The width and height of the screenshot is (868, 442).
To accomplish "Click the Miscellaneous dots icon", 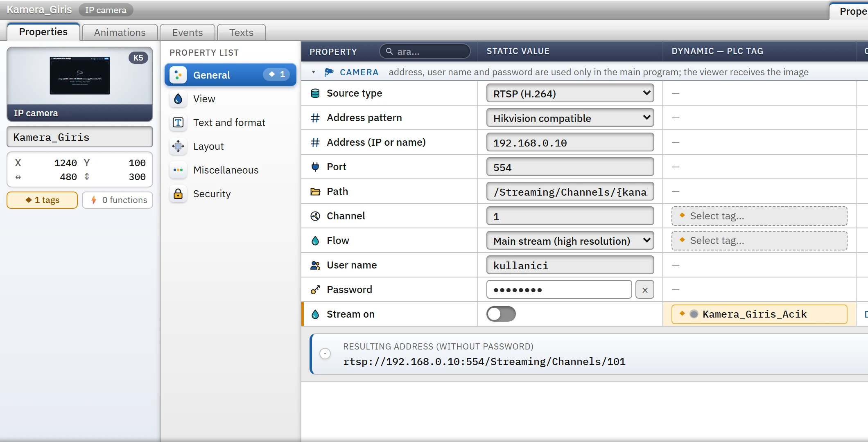I will (x=178, y=170).
